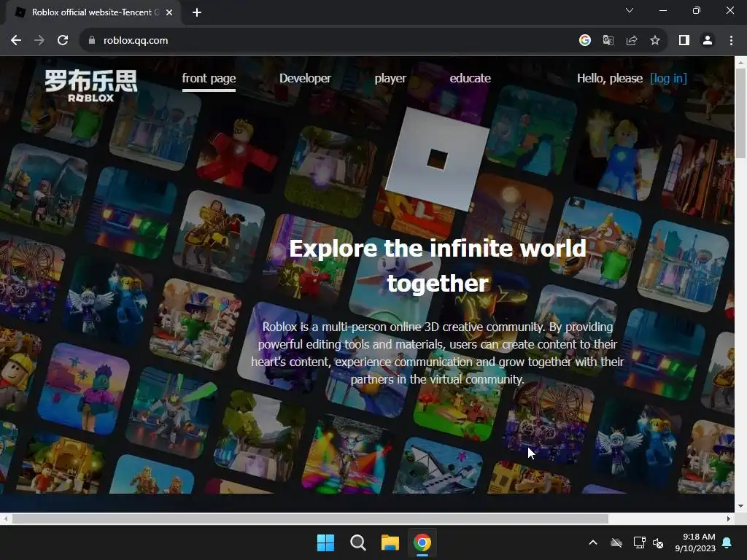
Task: Close the Roblox official website tab
Action: click(169, 12)
